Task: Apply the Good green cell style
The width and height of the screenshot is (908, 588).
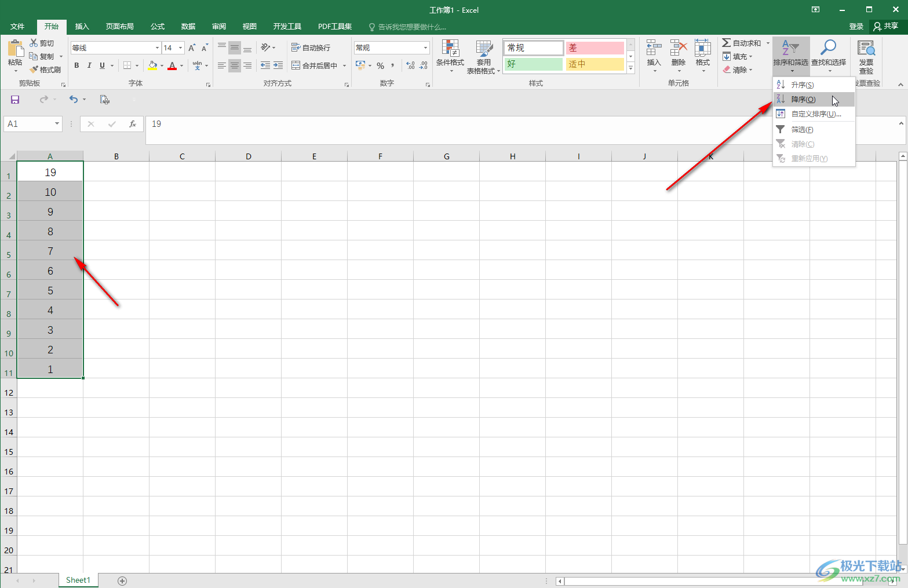Action: 533,64
